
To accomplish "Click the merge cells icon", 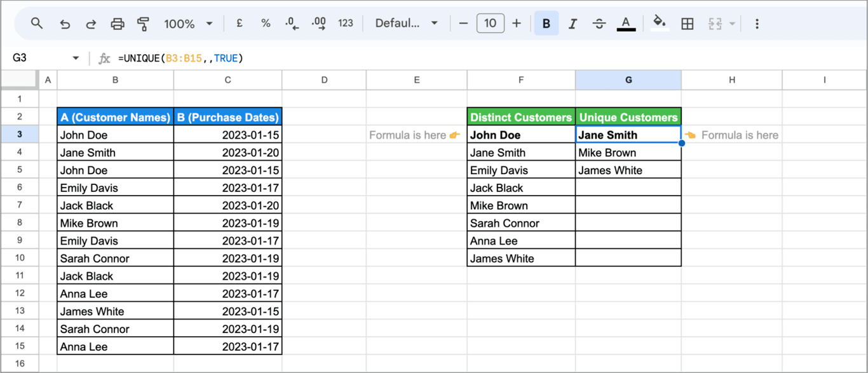I will pos(715,24).
